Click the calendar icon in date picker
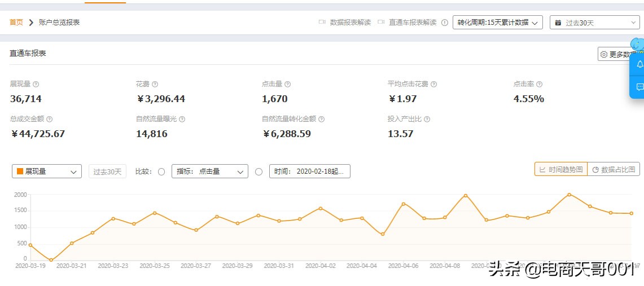The image size is (644, 286). [558, 23]
